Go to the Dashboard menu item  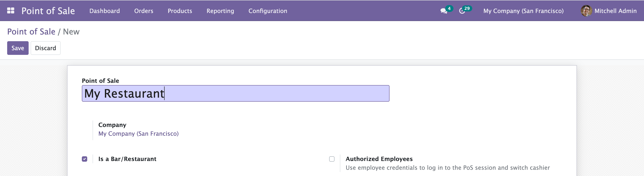[x=104, y=11]
